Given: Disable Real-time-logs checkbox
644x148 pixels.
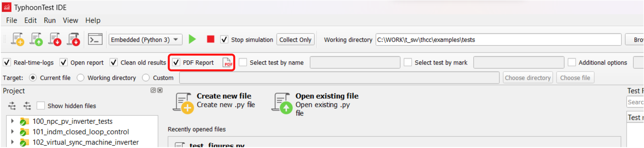Looking at the screenshot, I should [7, 62].
